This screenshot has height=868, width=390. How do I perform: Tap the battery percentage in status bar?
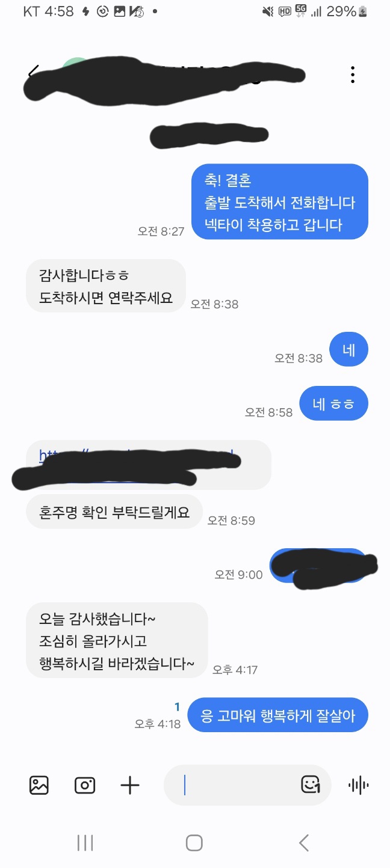(x=342, y=11)
